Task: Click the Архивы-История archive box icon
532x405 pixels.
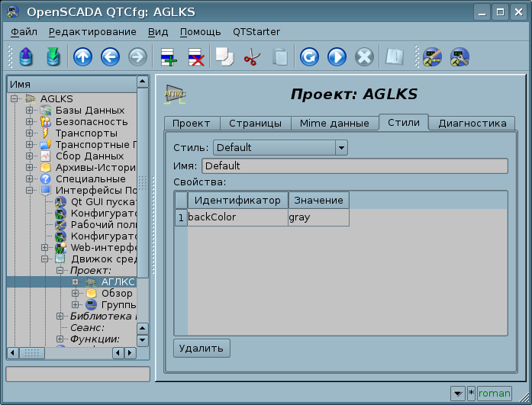Action: (46, 168)
